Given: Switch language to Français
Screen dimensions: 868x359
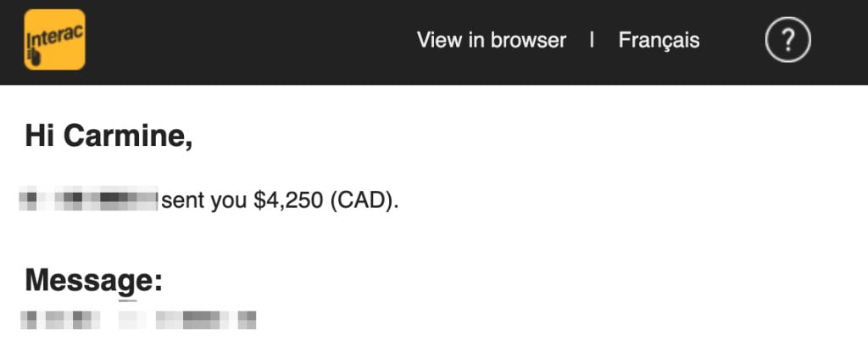Looking at the screenshot, I should click(659, 40).
